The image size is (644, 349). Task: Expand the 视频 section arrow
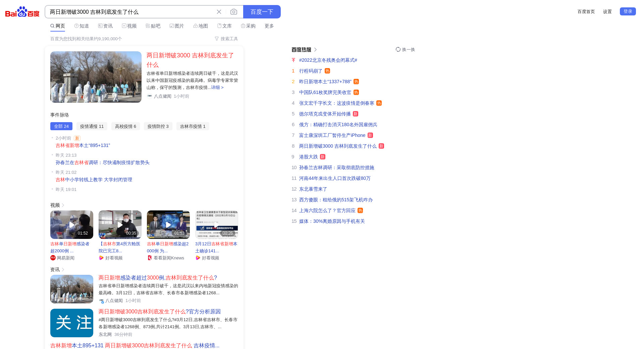pos(63,205)
